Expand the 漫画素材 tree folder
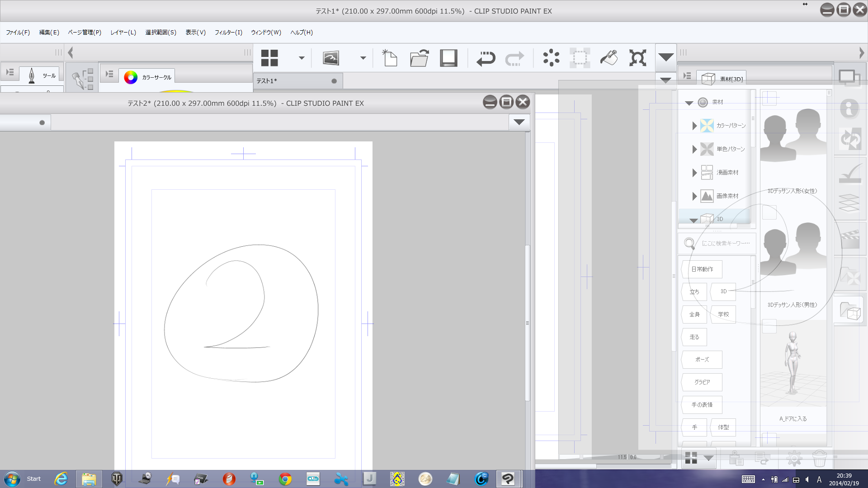This screenshot has width=868, height=488. tap(694, 173)
